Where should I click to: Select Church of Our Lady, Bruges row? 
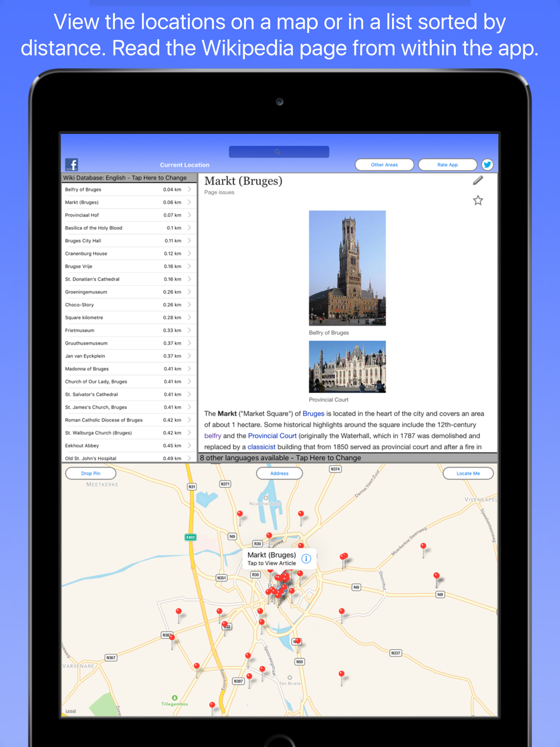coord(129,382)
